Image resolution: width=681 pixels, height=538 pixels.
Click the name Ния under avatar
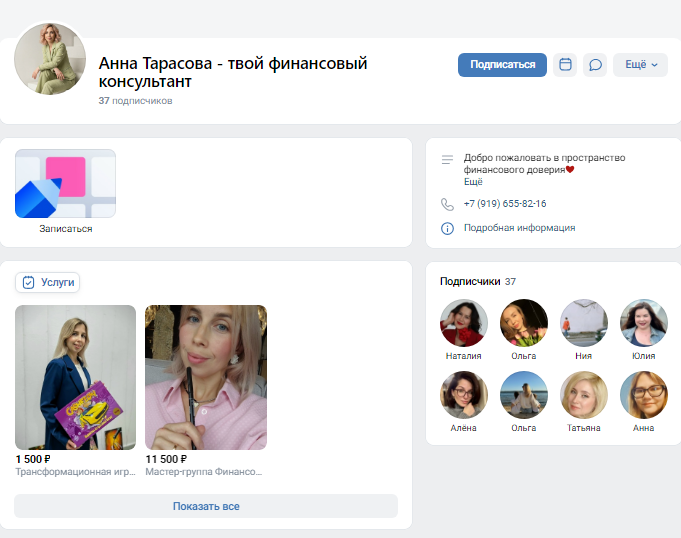click(583, 356)
